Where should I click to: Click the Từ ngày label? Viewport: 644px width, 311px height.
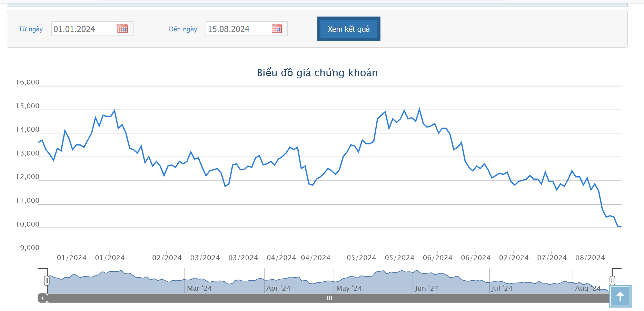31,29
